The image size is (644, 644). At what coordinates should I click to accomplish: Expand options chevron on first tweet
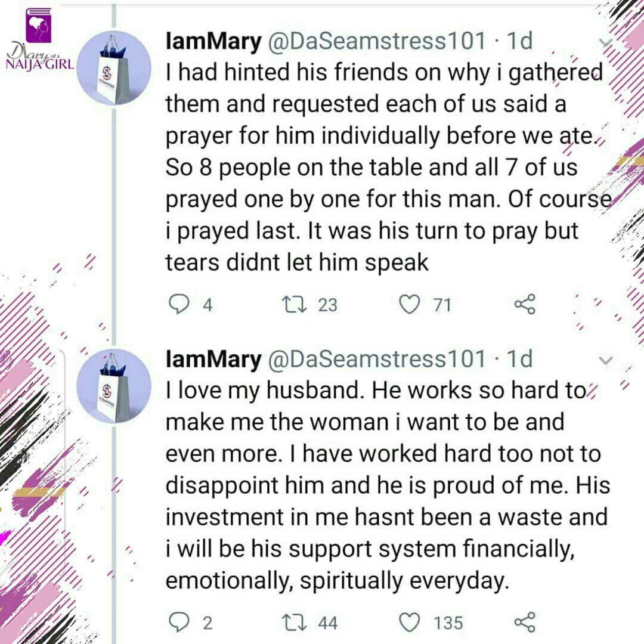tap(606, 42)
